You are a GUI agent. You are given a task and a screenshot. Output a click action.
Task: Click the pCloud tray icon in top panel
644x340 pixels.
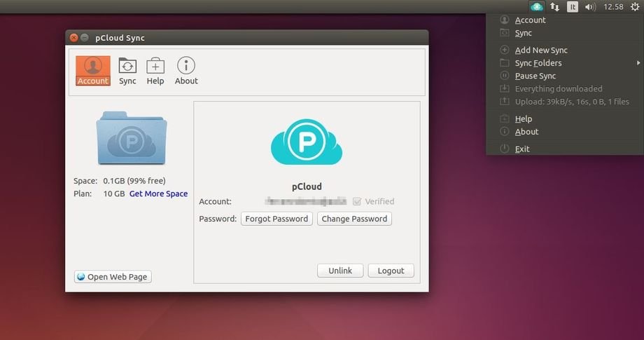[x=537, y=7]
